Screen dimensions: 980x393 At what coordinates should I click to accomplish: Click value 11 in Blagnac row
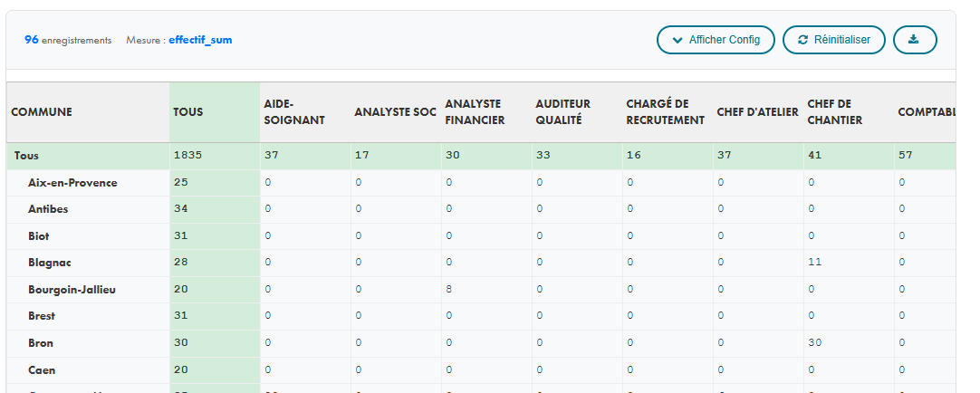[814, 263]
